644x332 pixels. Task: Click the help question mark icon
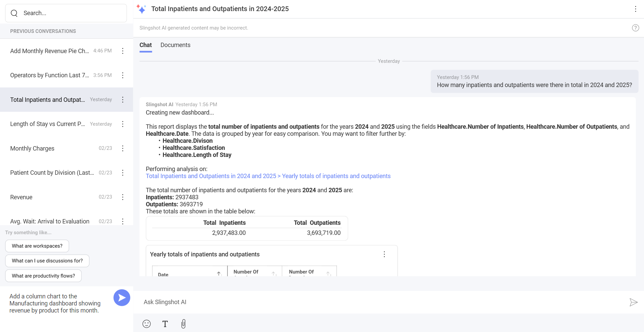click(635, 28)
